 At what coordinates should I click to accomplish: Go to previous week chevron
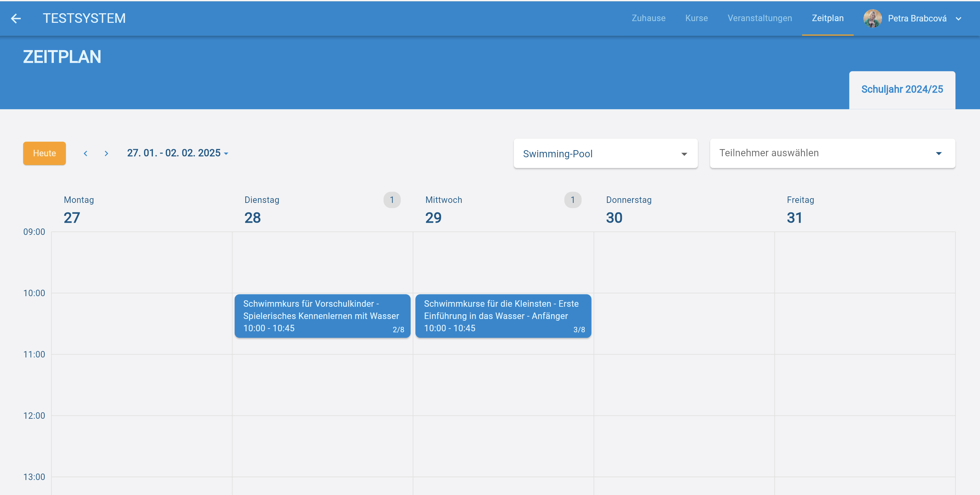click(x=86, y=153)
